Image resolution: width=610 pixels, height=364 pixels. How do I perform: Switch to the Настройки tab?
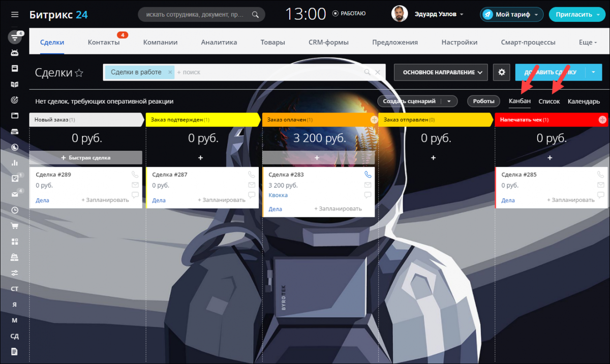coord(460,43)
